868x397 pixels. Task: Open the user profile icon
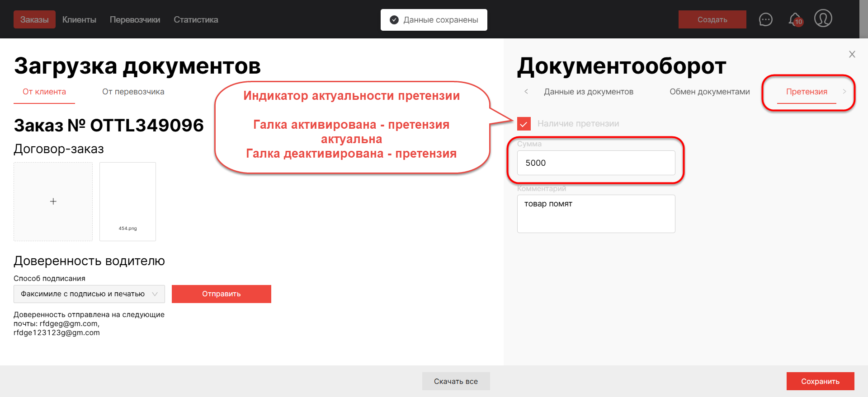pyautogui.click(x=823, y=19)
